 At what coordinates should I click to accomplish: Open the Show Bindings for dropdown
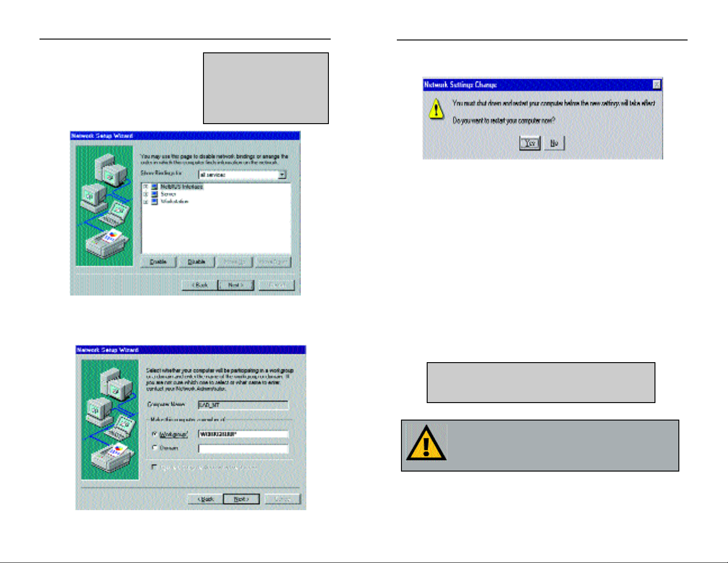coord(282,175)
